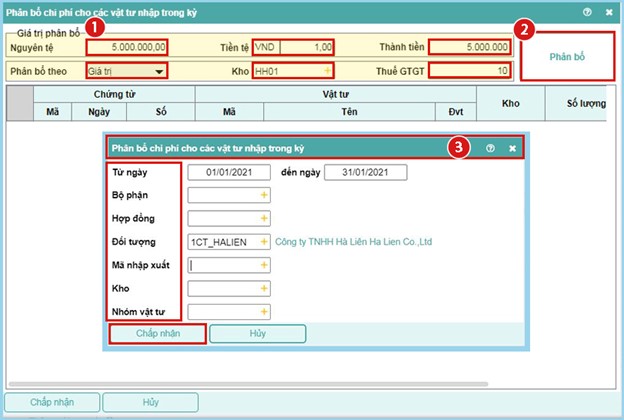Click the đến ngày date field
This screenshot has height=420, width=624.
[365, 172]
